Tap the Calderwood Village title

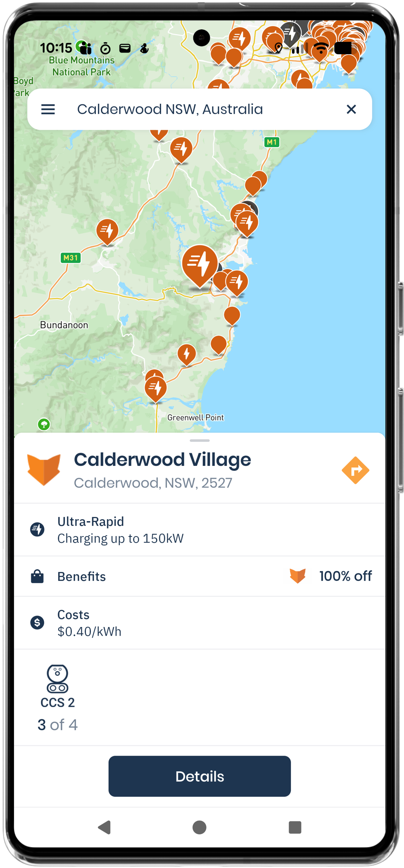162,460
